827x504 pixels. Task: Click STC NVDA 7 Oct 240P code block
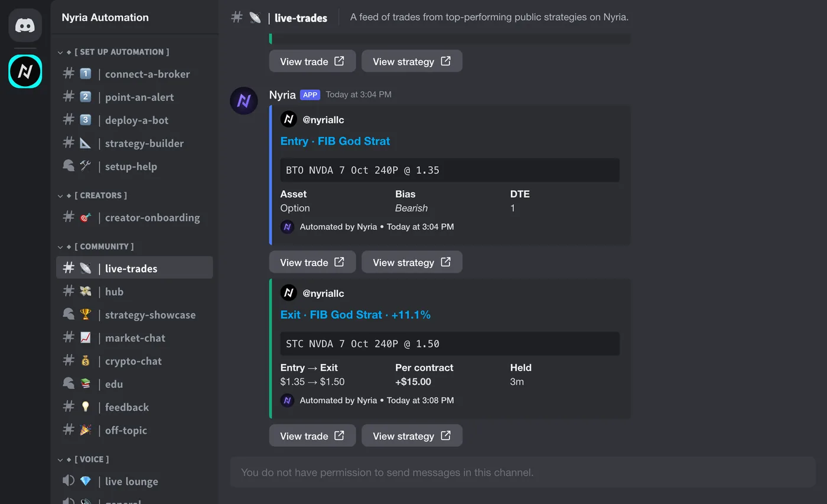pos(450,343)
